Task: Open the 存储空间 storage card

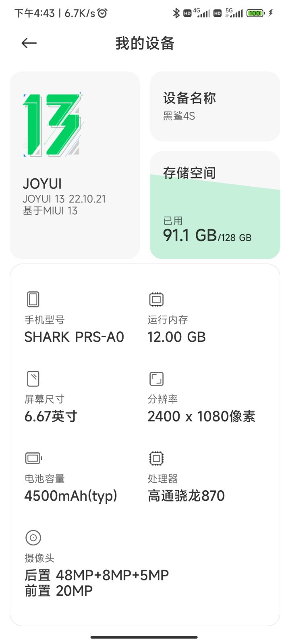Action: (x=215, y=205)
